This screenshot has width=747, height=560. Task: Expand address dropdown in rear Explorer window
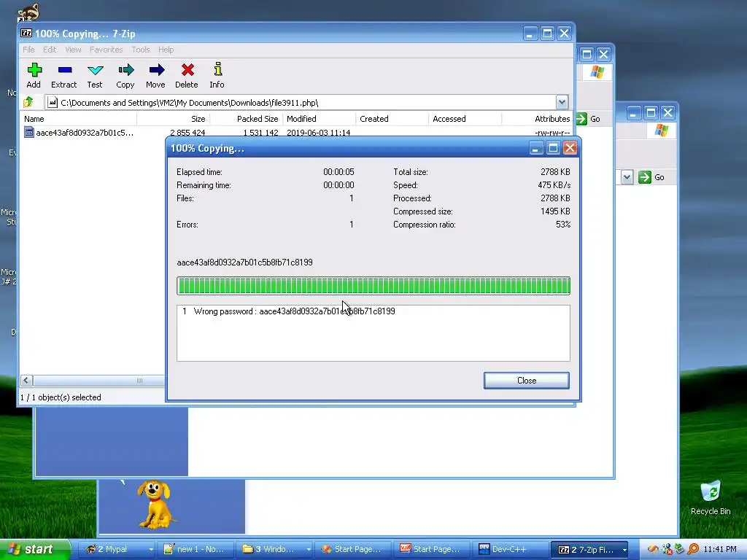(x=627, y=177)
